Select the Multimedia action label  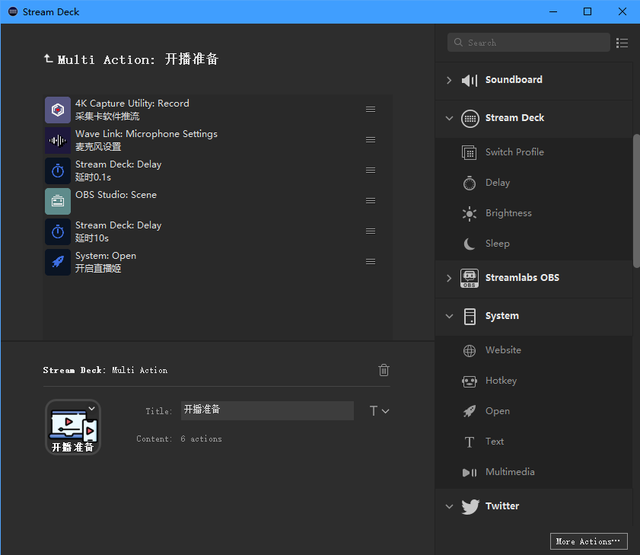[510, 472]
